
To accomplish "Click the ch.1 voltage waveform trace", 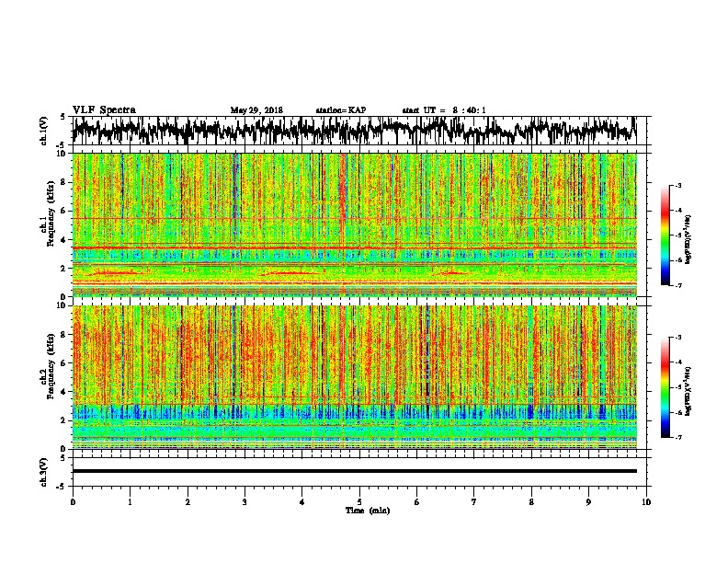I will (354, 130).
